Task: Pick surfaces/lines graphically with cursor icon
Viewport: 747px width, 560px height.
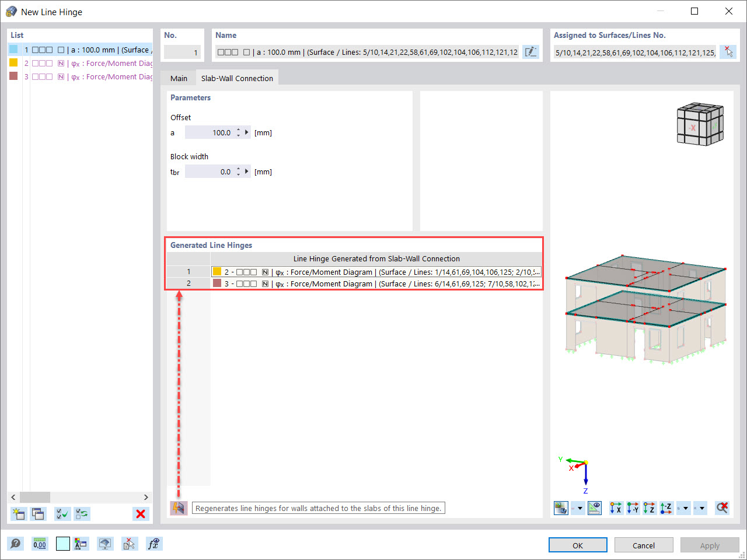Action: tap(728, 52)
